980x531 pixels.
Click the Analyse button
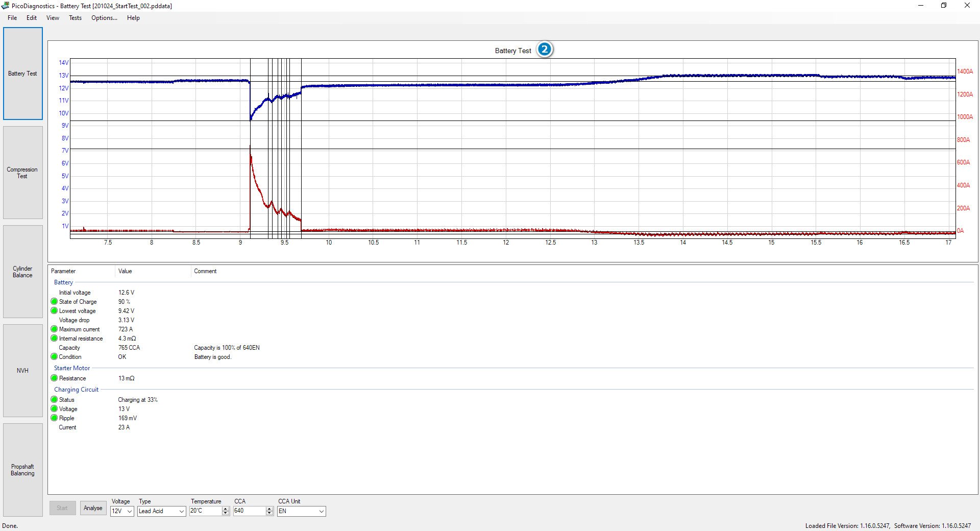92,508
